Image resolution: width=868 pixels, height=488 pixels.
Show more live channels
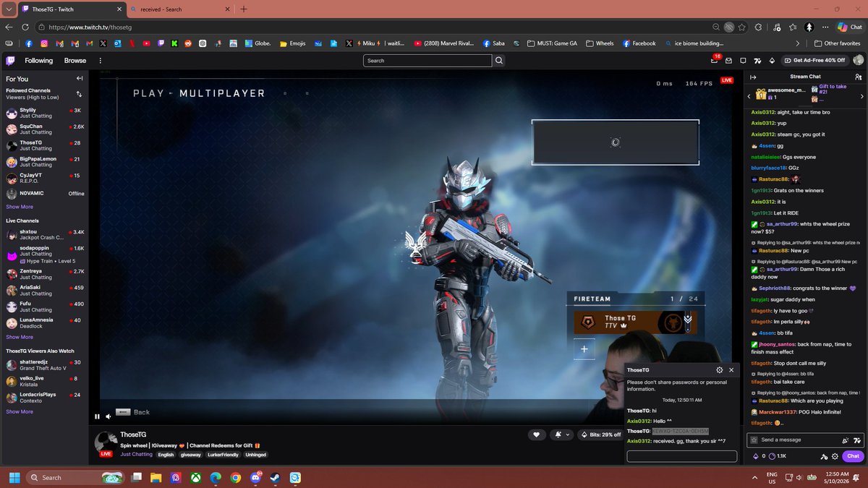pyautogui.click(x=20, y=337)
